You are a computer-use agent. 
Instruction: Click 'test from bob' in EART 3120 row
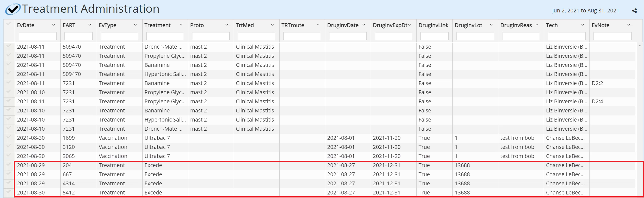517,147
